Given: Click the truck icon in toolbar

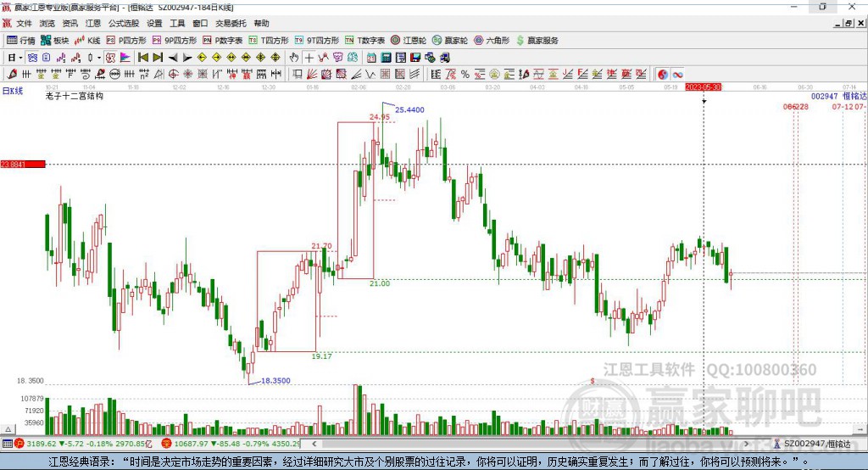Looking at the screenshot, I should point(445,58).
